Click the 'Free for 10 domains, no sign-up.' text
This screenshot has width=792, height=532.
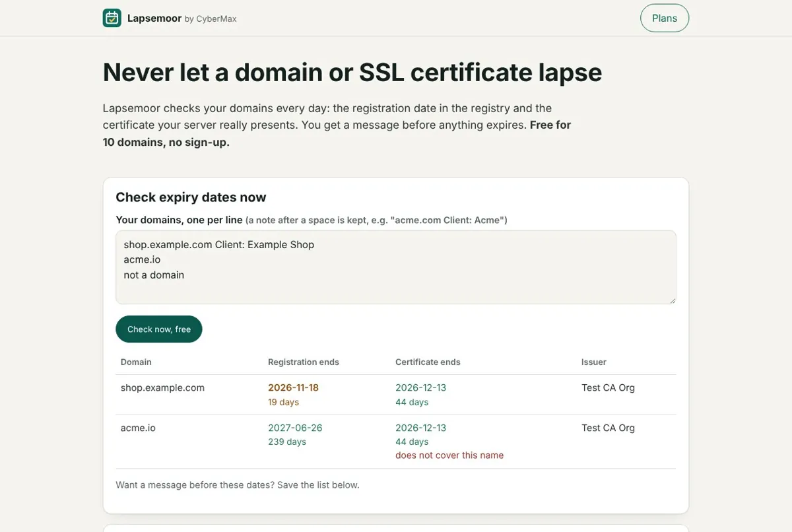click(x=337, y=133)
